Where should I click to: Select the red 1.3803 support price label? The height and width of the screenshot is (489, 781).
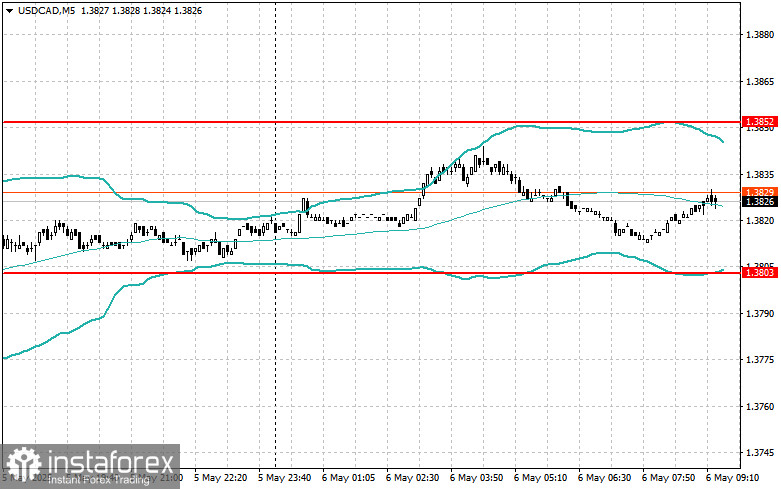[760, 272]
